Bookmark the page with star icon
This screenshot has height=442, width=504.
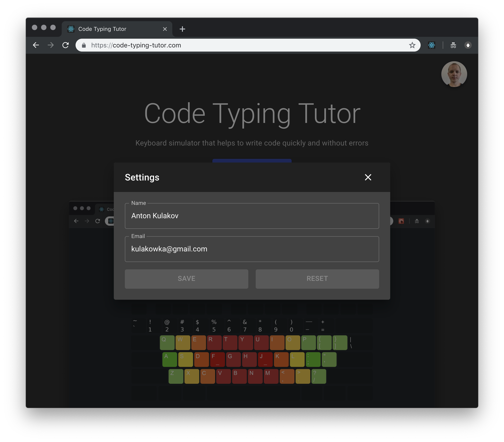412,45
